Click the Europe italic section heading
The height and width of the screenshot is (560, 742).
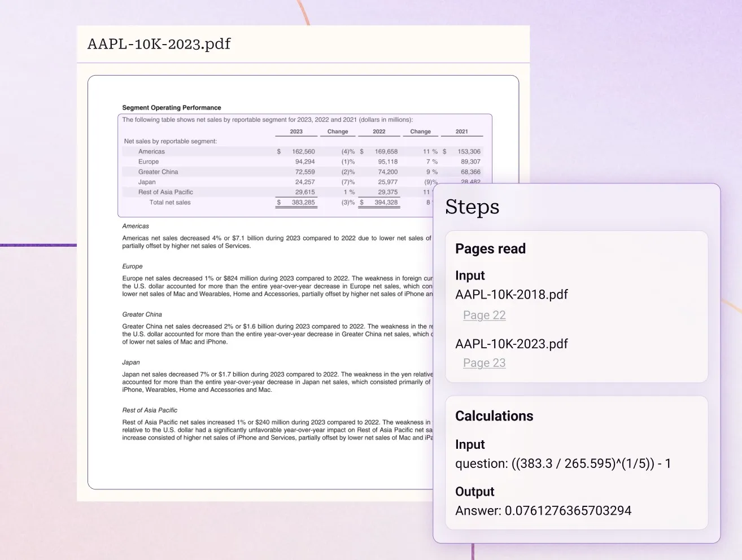[132, 266]
